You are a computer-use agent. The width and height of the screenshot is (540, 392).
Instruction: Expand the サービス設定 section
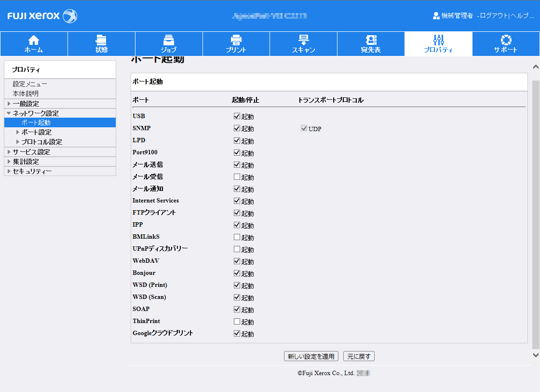click(x=9, y=152)
